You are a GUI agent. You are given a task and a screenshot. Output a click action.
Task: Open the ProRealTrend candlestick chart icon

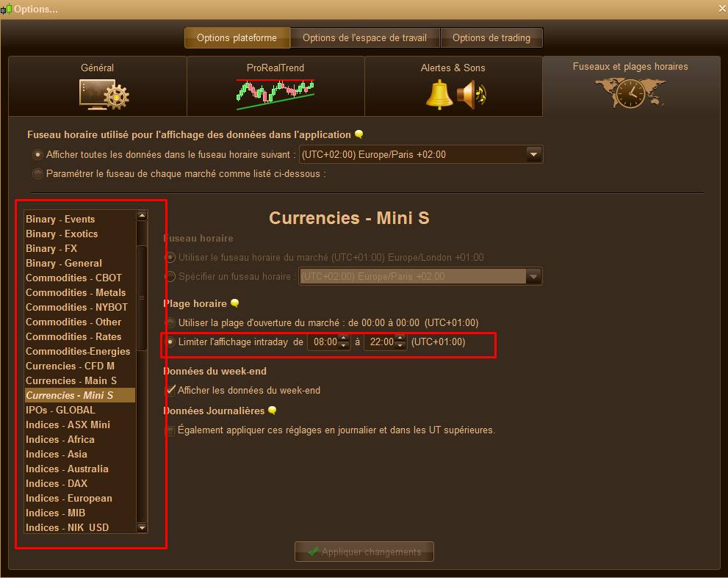pos(275,94)
